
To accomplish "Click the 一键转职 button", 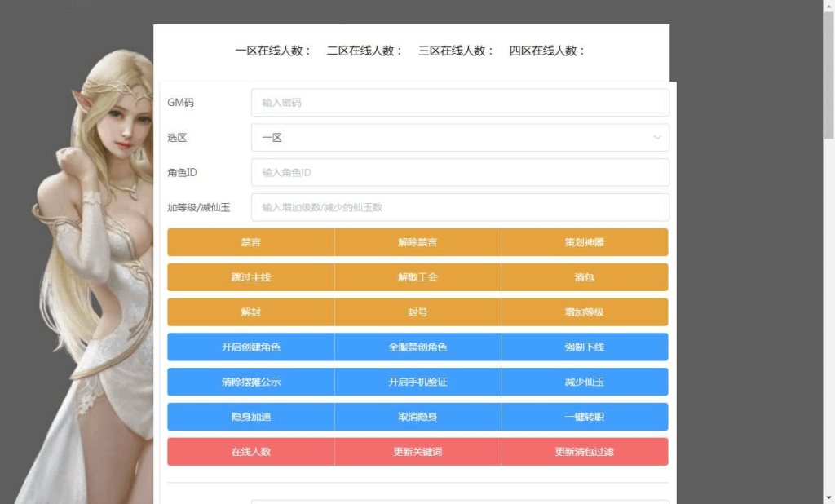I will point(584,417).
